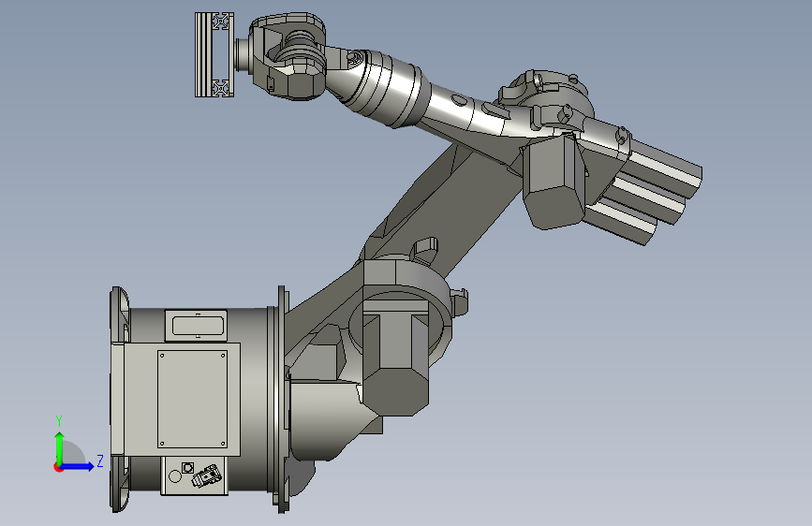Click the 'Z' axis label
This screenshot has width=812, height=526.
[x=100, y=460]
